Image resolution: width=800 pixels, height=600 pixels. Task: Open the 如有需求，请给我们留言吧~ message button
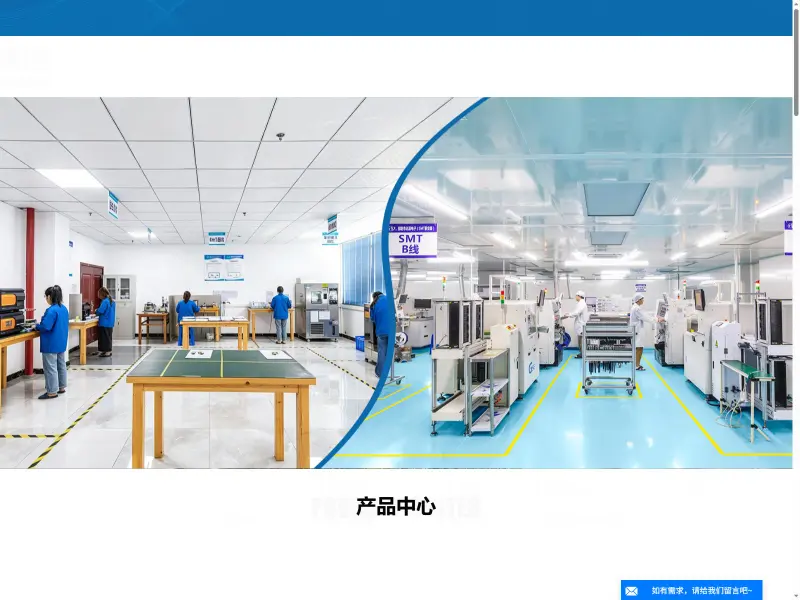(x=691, y=590)
